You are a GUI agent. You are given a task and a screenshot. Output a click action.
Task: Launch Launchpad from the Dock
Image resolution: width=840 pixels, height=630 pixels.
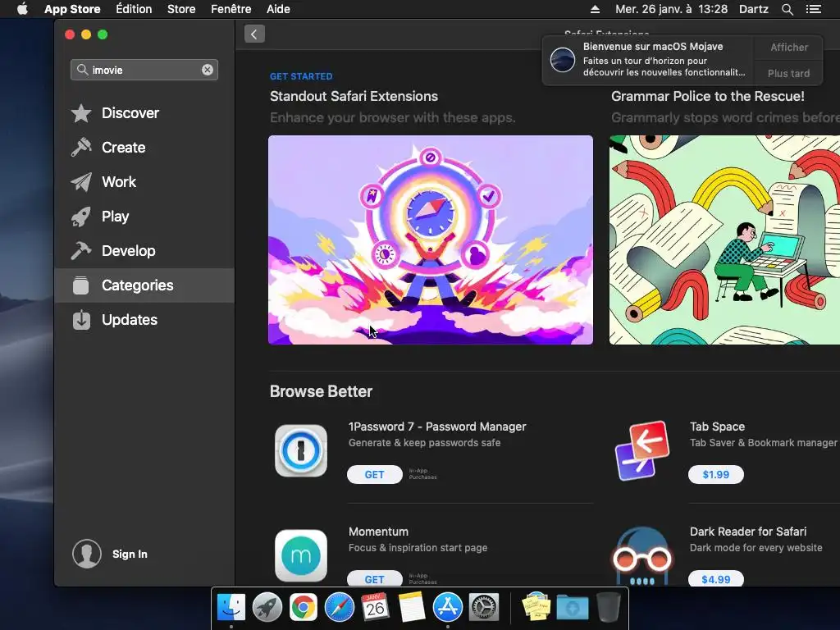pyautogui.click(x=267, y=608)
